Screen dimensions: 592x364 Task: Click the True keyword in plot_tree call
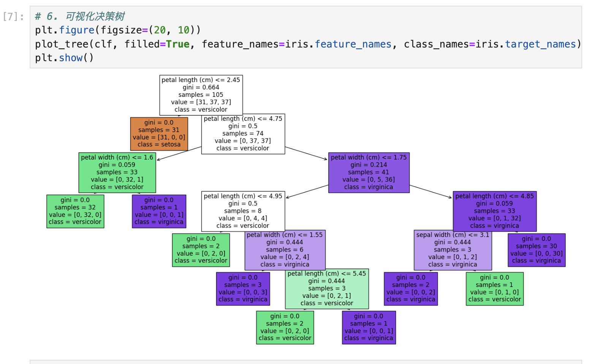177,44
